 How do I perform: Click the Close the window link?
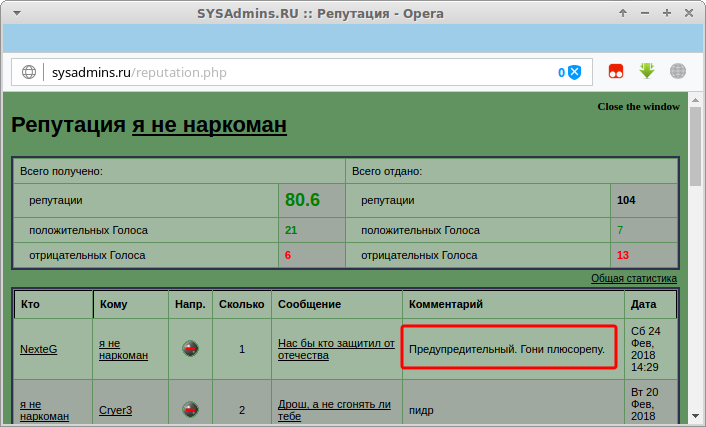point(638,107)
